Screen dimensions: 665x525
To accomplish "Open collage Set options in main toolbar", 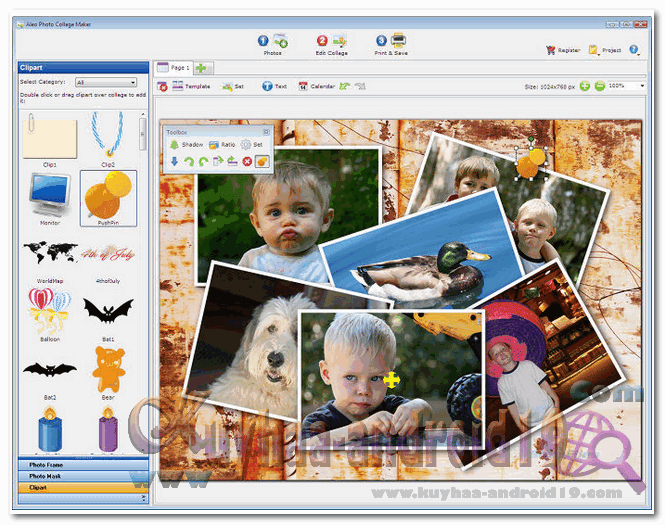I will tap(233, 87).
